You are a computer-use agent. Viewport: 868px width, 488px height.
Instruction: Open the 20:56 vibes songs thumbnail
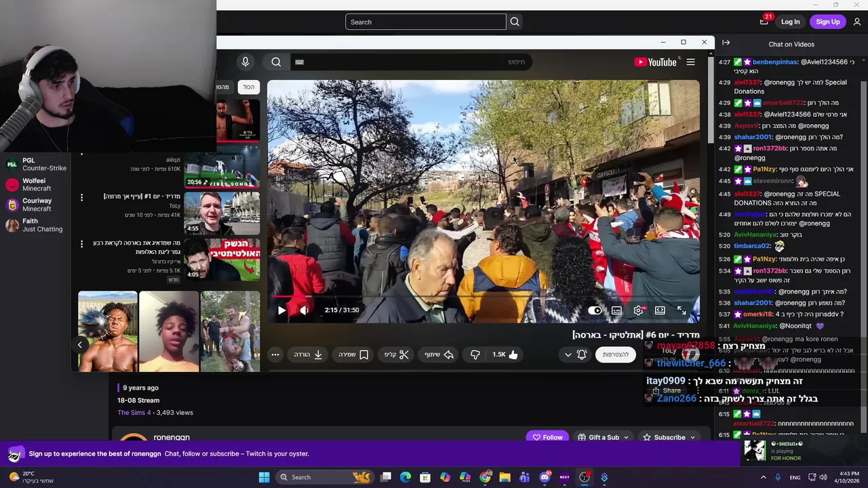pos(222,167)
